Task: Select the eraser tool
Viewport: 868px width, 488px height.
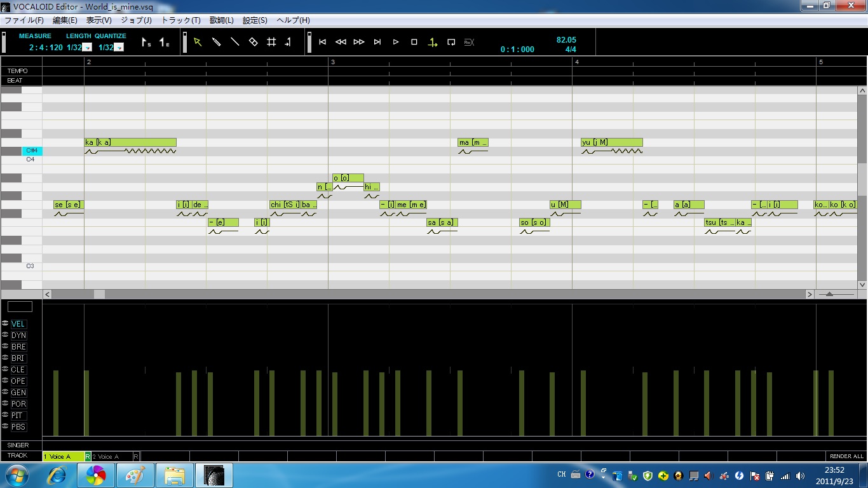Action: tap(253, 42)
